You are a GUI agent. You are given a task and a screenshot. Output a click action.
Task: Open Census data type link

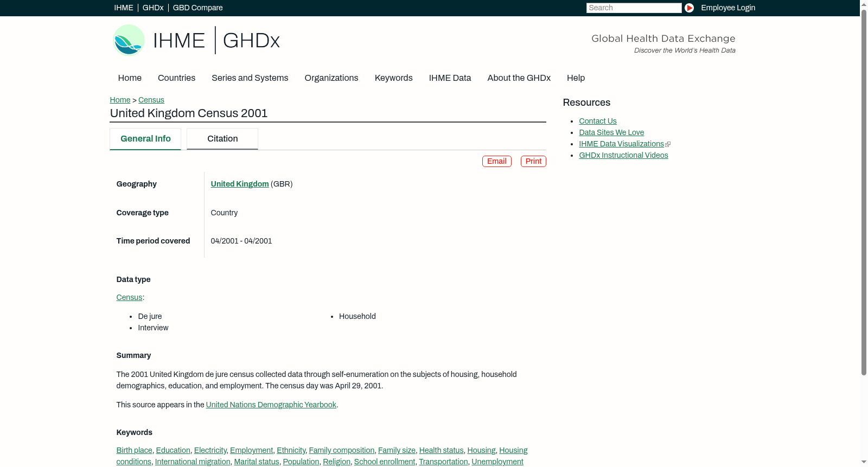pyautogui.click(x=129, y=297)
